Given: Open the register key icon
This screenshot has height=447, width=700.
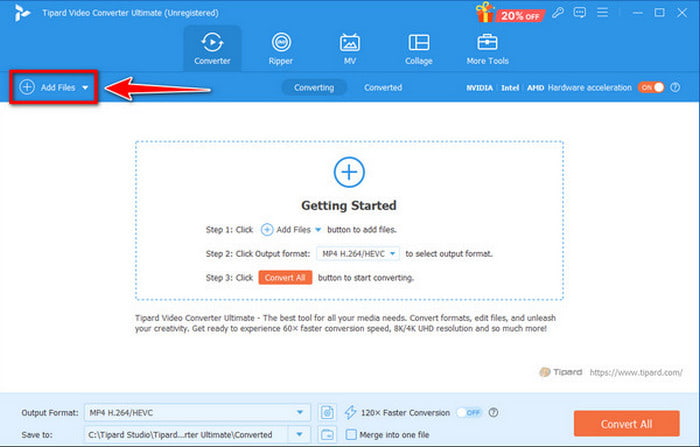Looking at the screenshot, I should [558, 13].
